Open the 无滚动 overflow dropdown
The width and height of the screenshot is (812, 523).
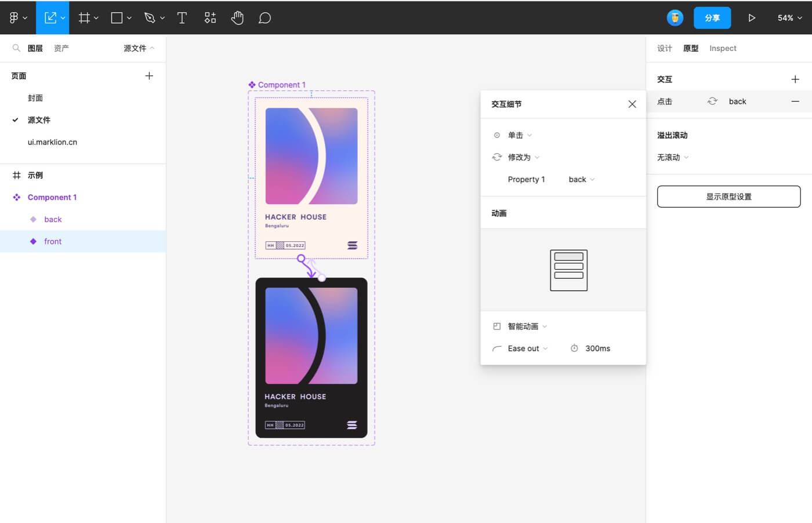click(673, 157)
